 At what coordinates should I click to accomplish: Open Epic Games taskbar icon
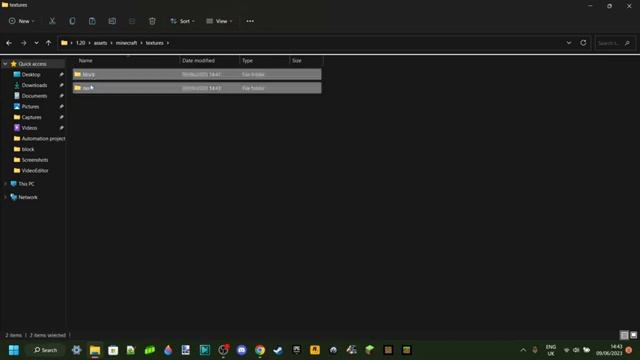point(296,350)
